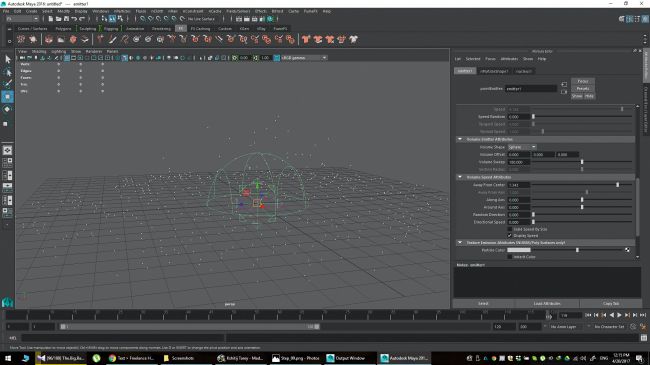Click the Undo arrow icon in status line
Screen dimensions: 650x365
pos(74,19)
